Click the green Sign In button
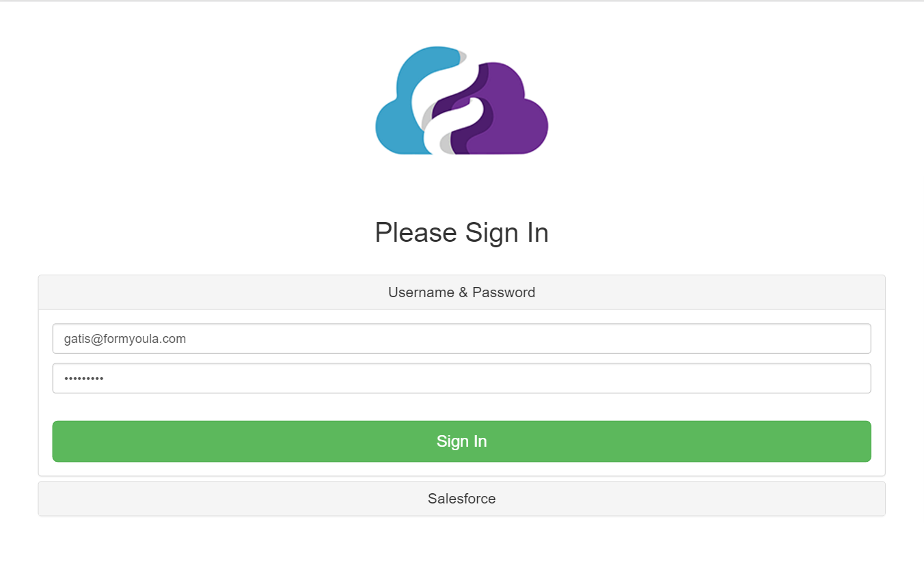 coord(462,441)
